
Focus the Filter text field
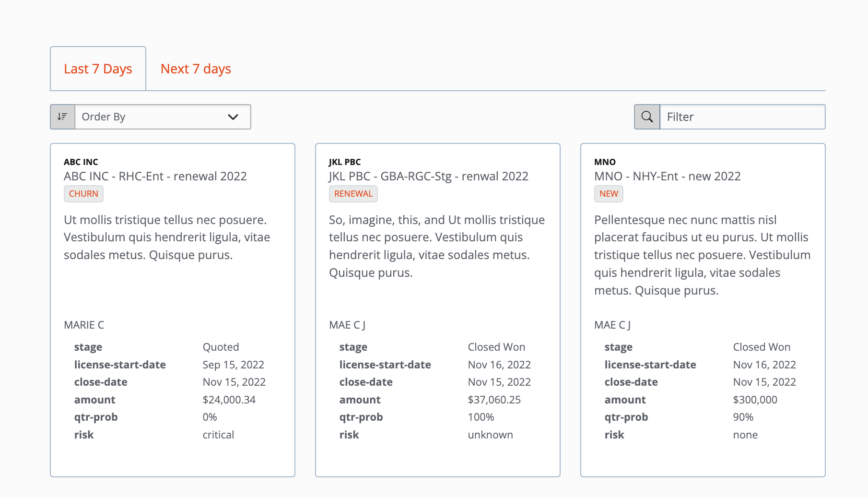coord(742,117)
